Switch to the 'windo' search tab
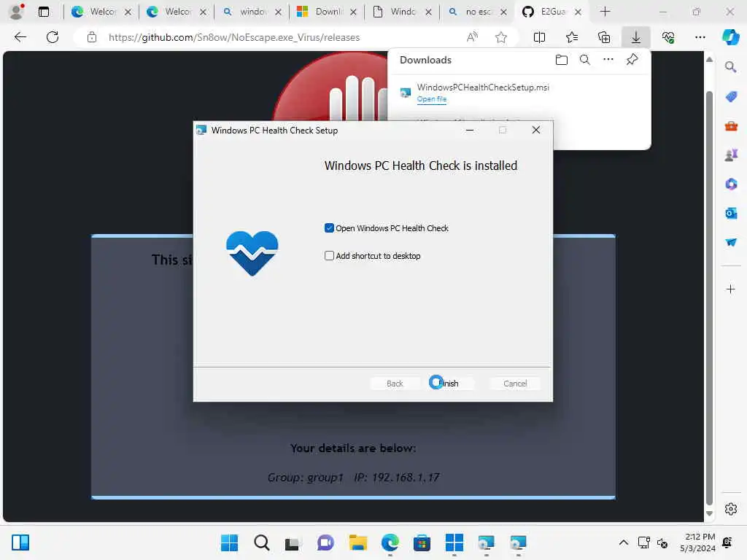747x560 pixels. [x=251, y=12]
